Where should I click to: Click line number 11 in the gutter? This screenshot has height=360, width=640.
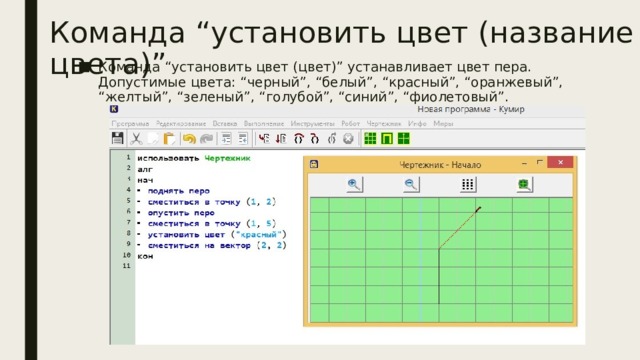pyautogui.click(x=127, y=266)
